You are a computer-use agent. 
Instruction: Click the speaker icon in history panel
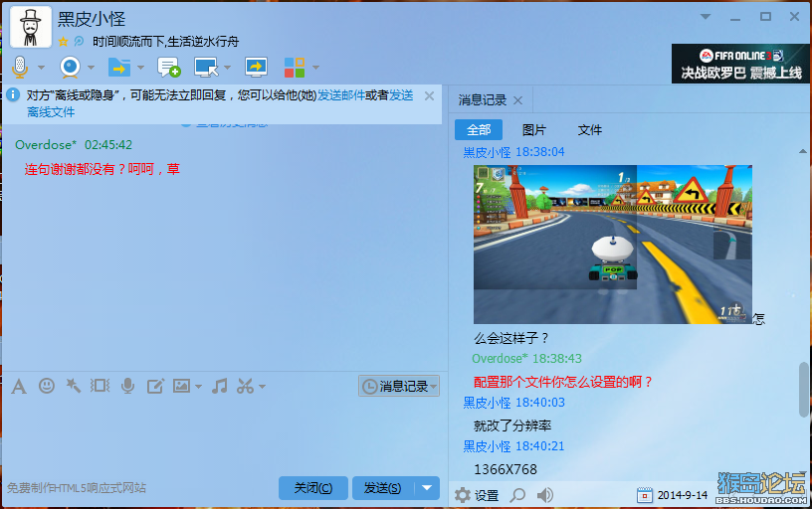coord(544,495)
